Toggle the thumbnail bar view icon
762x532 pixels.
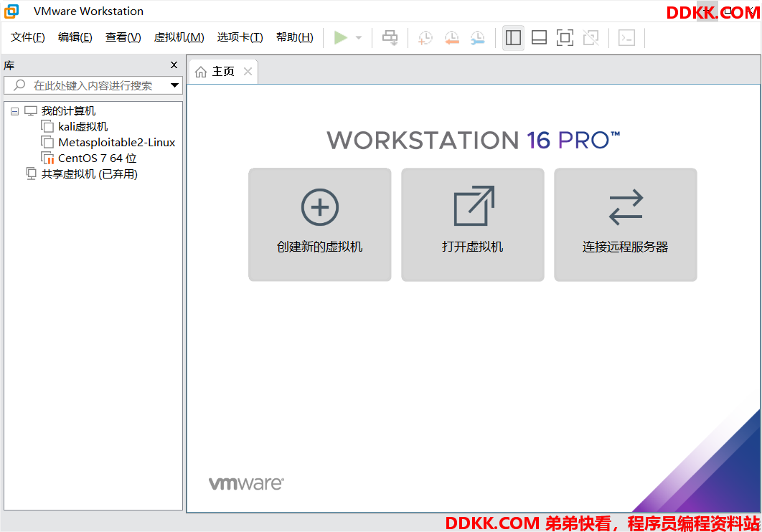(539, 37)
